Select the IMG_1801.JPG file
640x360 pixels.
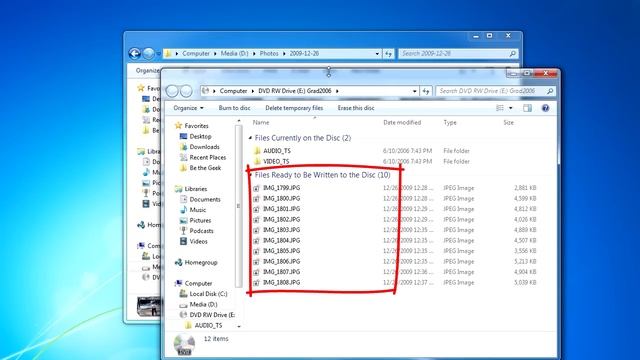(x=281, y=209)
